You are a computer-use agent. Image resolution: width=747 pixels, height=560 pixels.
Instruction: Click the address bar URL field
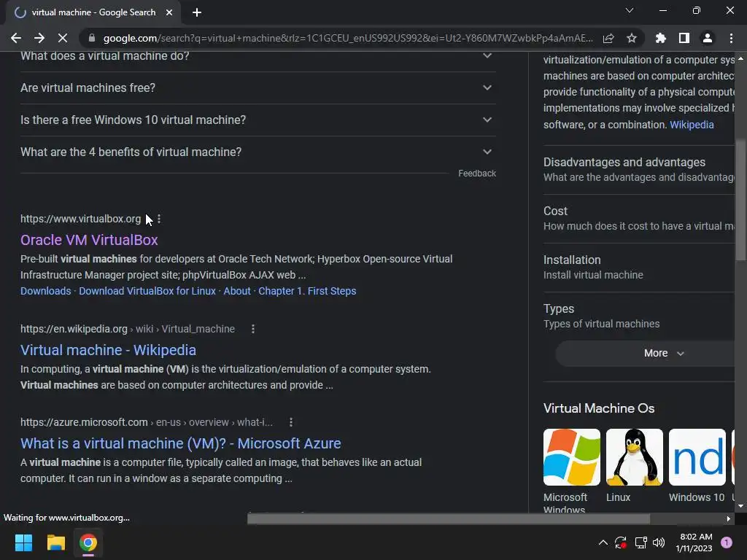tap(348, 38)
